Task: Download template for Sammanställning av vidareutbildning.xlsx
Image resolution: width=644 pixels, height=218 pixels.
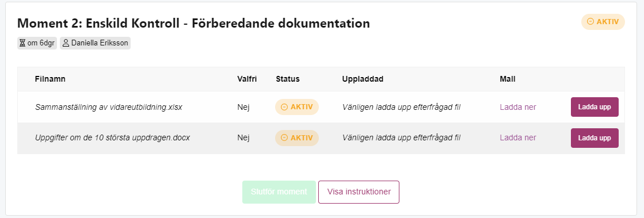Action: tap(518, 107)
